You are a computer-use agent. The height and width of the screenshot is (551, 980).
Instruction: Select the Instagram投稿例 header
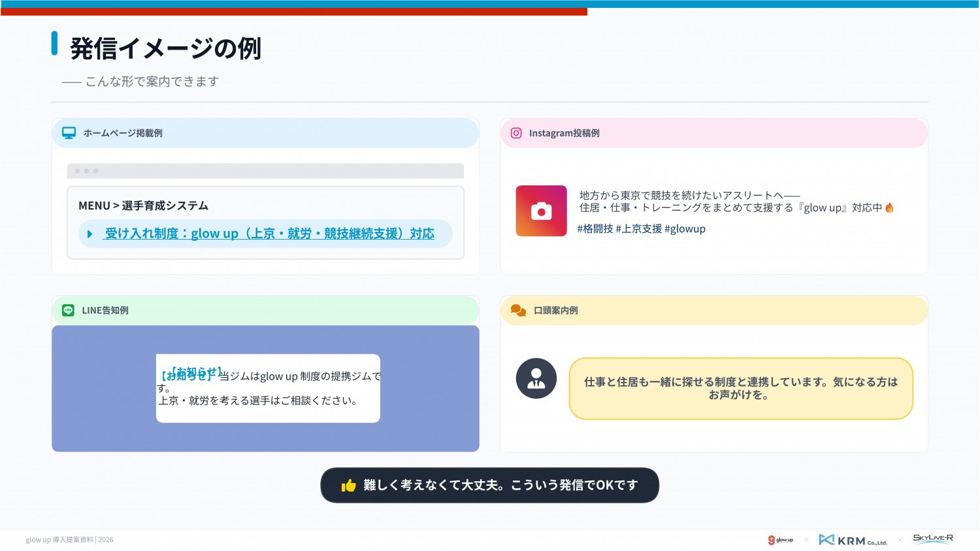point(564,133)
